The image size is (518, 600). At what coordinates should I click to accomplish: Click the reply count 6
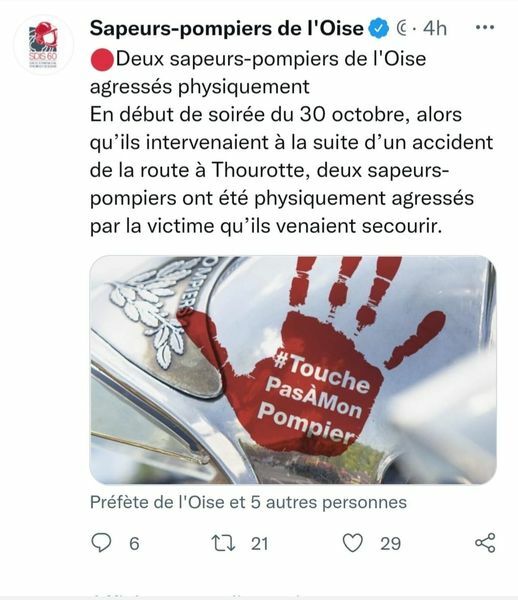click(134, 544)
